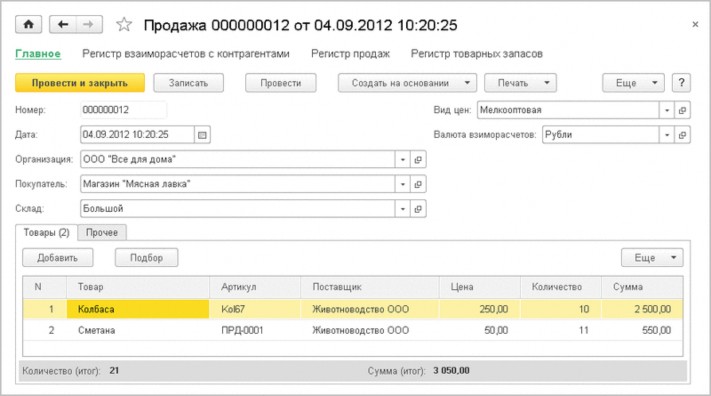Open the top Еще menu
The height and width of the screenshot is (396, 711).
pyautogui.click(x=633, y=83)
